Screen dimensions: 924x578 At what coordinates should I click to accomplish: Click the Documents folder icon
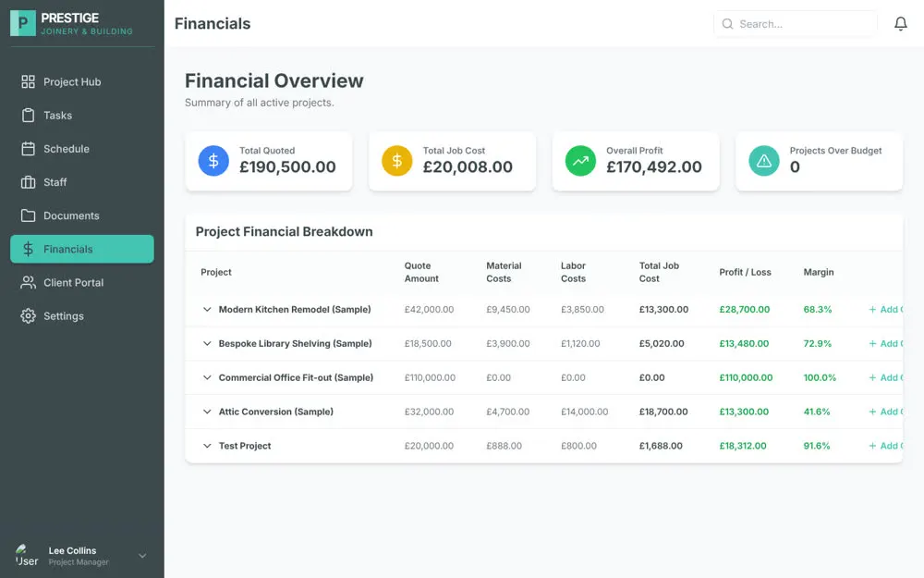pyautogui.click(x=28, y=215)
